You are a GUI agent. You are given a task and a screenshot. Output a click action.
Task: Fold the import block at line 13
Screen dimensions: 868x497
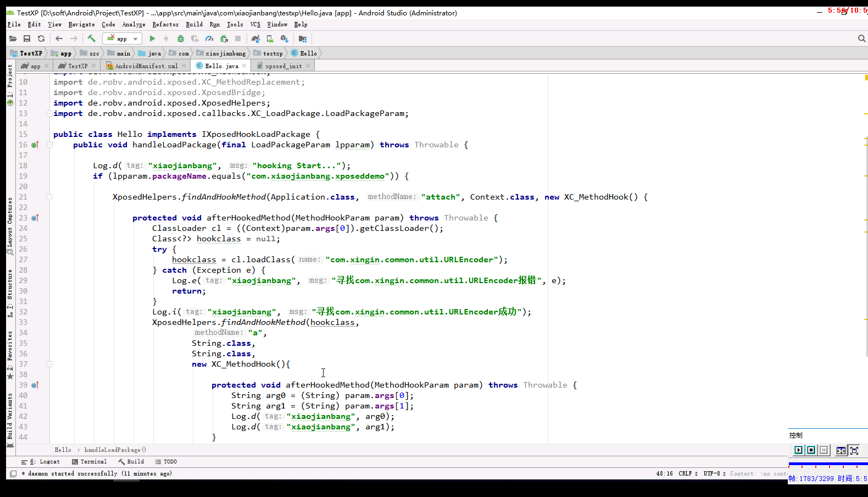pos(49,114)
